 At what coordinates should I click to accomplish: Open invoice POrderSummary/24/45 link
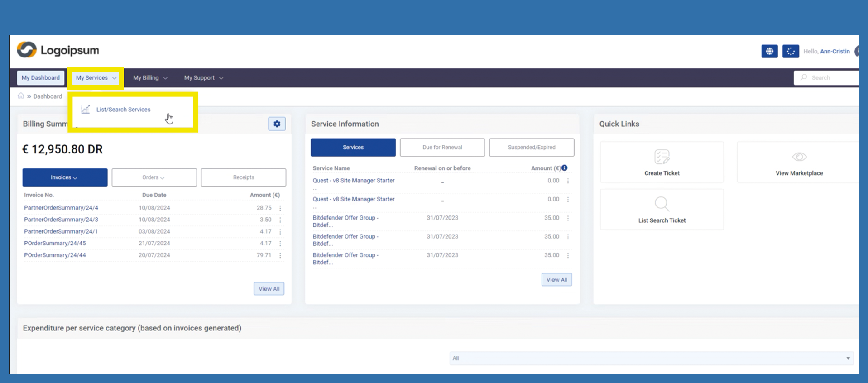pyautogui.click(x=55, y=243)
